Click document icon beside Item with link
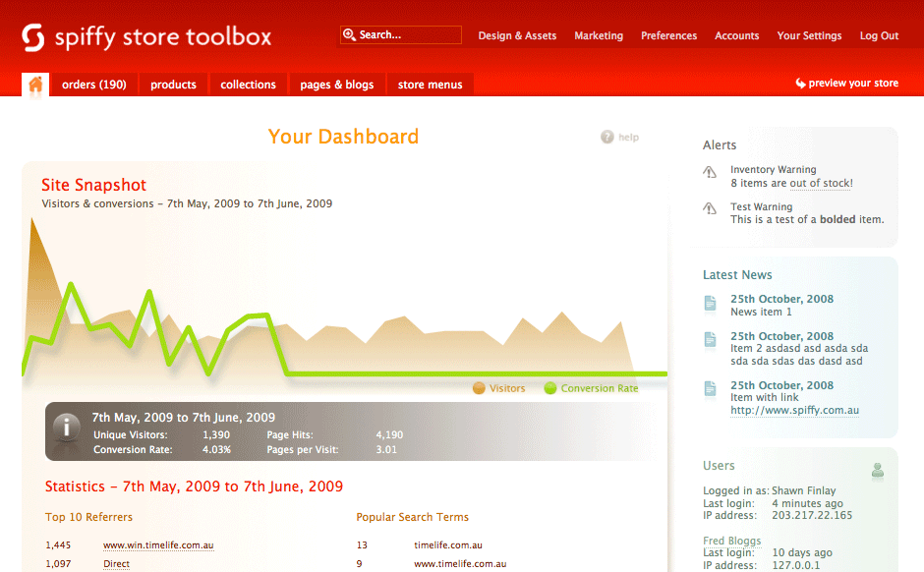Screen dimensions: 924x572 (710, 389)
